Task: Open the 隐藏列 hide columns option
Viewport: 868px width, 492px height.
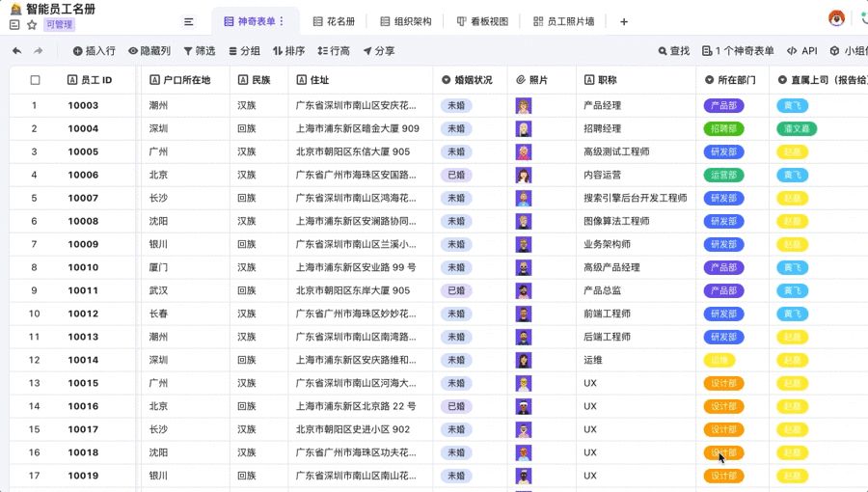Action: tap(149, 51)
